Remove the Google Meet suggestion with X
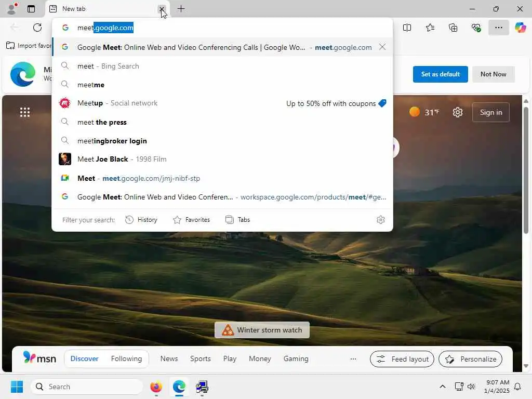 [x=382, y=47]
